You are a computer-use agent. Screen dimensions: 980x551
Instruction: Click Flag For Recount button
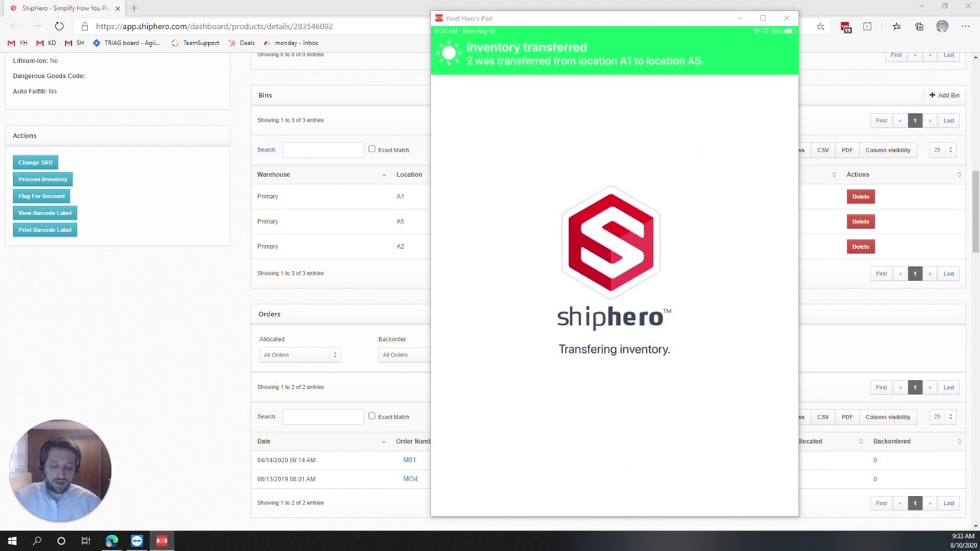coord(41,196)
